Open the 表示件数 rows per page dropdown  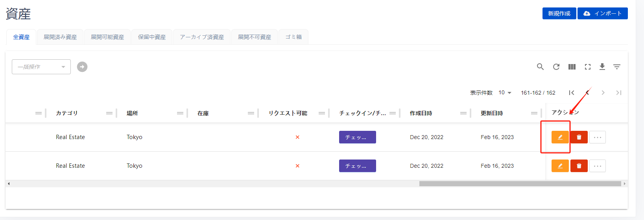click(x=505, y=93)
